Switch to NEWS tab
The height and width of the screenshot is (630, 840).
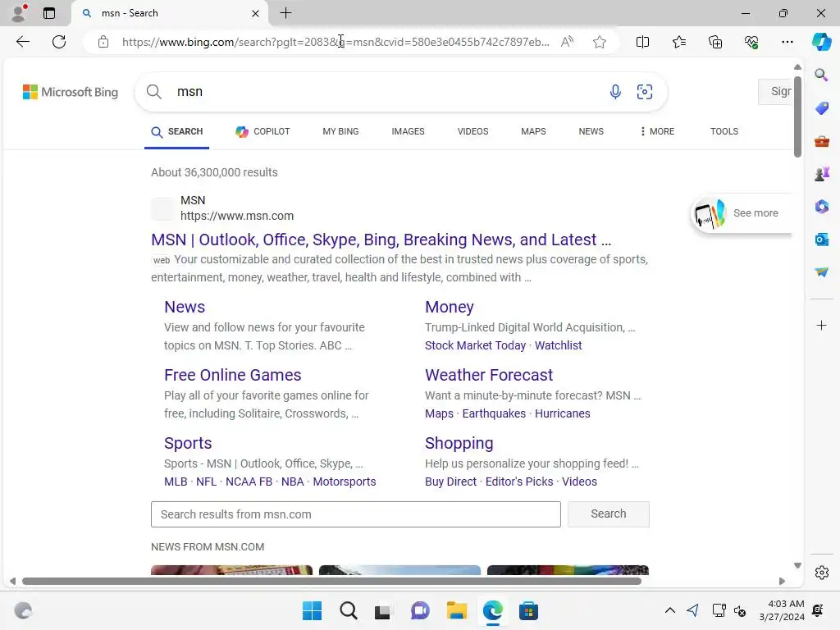[591, 131]
